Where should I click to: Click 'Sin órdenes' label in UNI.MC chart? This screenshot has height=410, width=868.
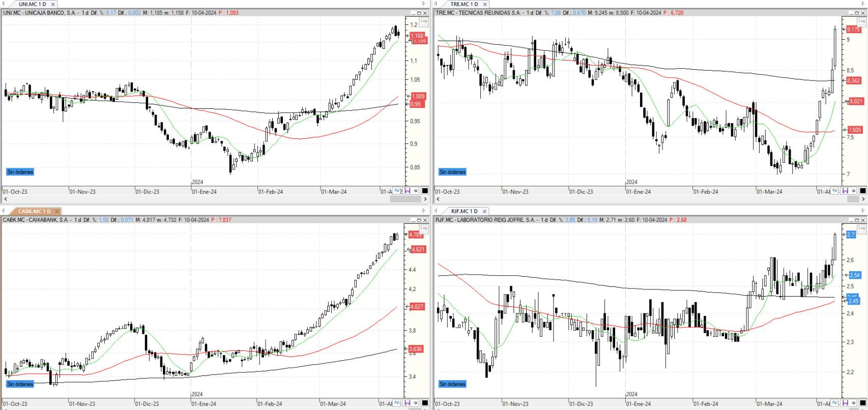20,172
